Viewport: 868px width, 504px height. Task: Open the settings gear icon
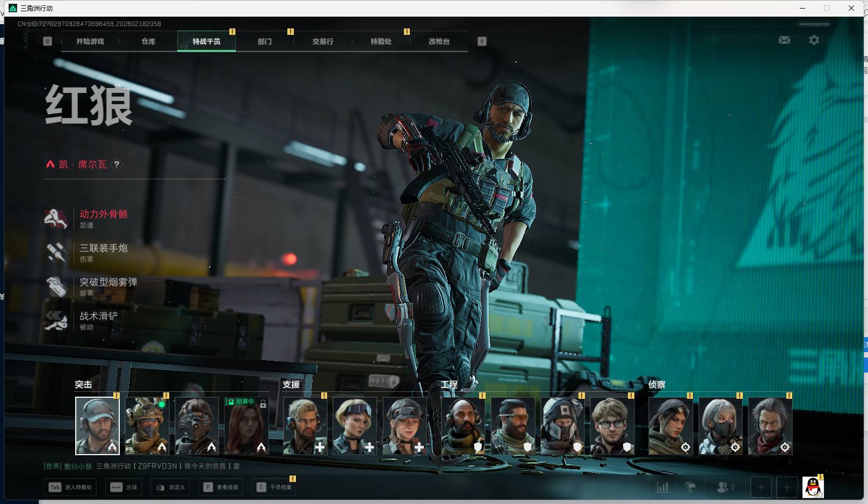(x=814, y=40)
